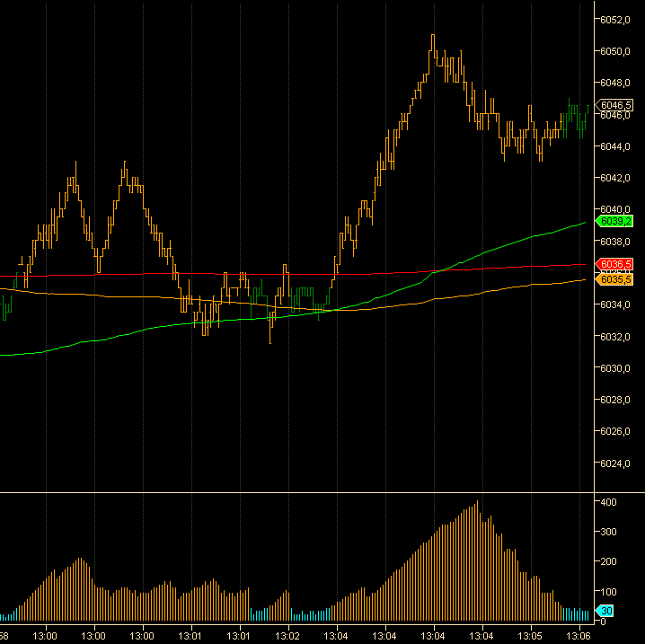Viewport: 645px width, 644px height.
Task: Click the 300 volume axis label
Action: [608, 532]
